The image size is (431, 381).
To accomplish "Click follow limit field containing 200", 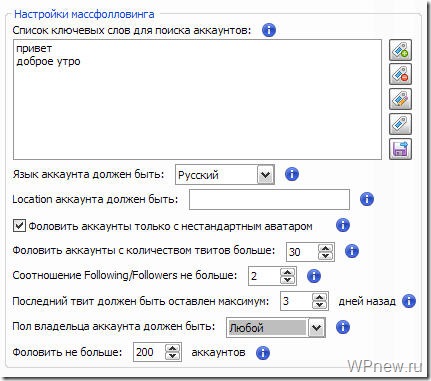I will pyautogui.click(x=149, y=352).
